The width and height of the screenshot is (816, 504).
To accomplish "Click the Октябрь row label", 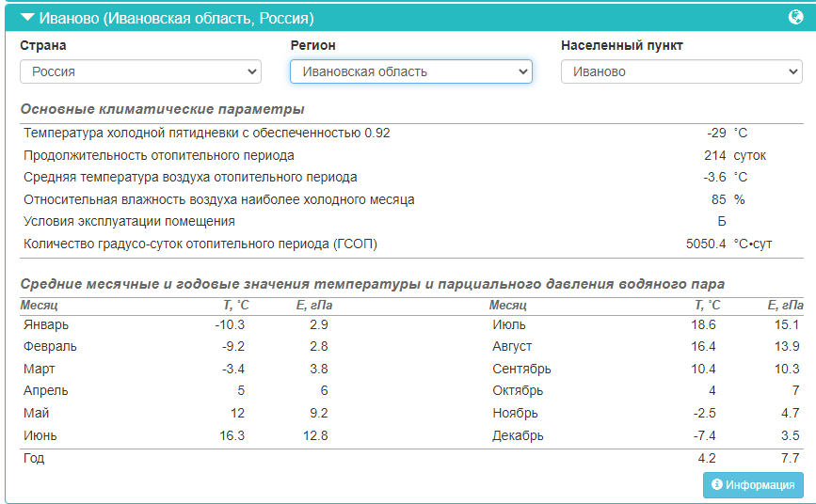I will 518,390.
